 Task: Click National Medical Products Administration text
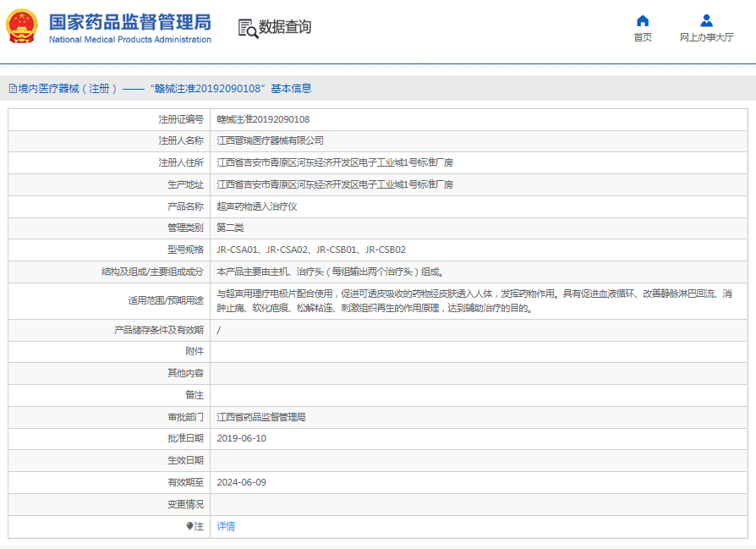point(130,40)
